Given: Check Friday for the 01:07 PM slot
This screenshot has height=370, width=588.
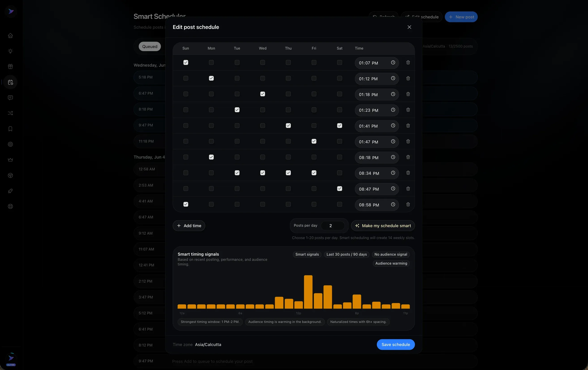Looking at the screenshot, I should tap(314, 63).
